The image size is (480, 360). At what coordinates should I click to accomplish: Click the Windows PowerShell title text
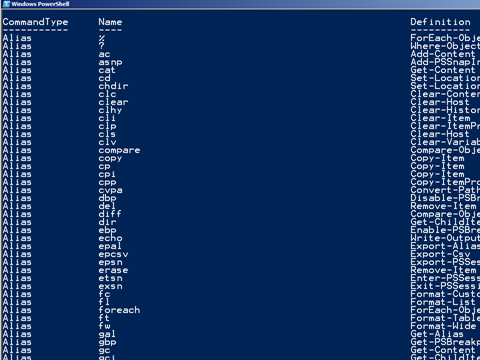tap(40, 4)
